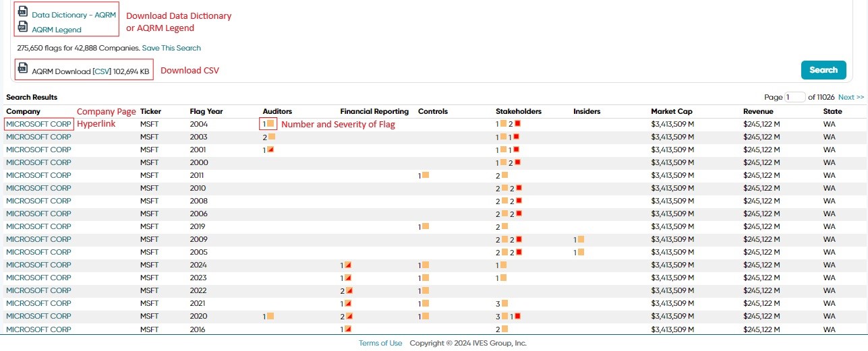Screen dimensions: 868x351
Task: Click the Financial Reporting flag in the 2023 row
Action: (x=348, y=278)
